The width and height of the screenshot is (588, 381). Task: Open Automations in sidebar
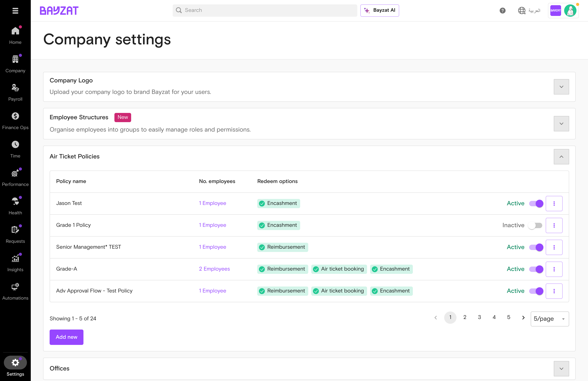pos(15,291)
